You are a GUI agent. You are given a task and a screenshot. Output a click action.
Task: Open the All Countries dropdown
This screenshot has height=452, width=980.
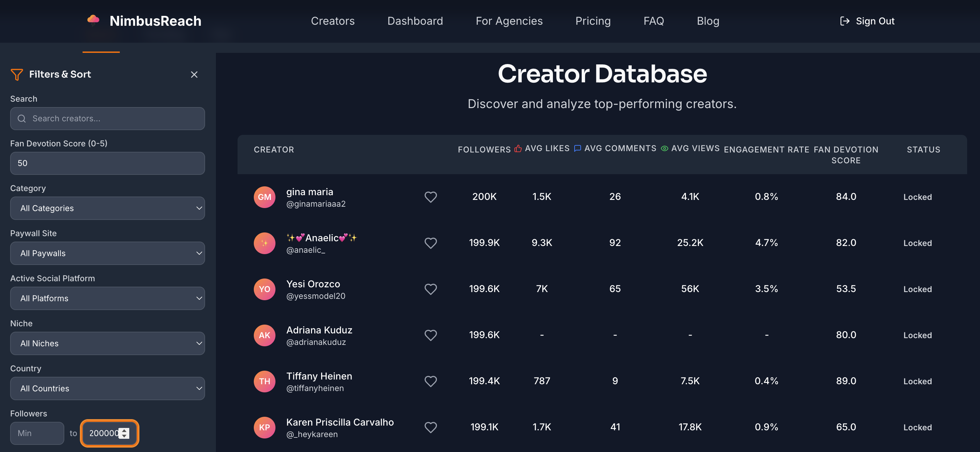point(107,388)
